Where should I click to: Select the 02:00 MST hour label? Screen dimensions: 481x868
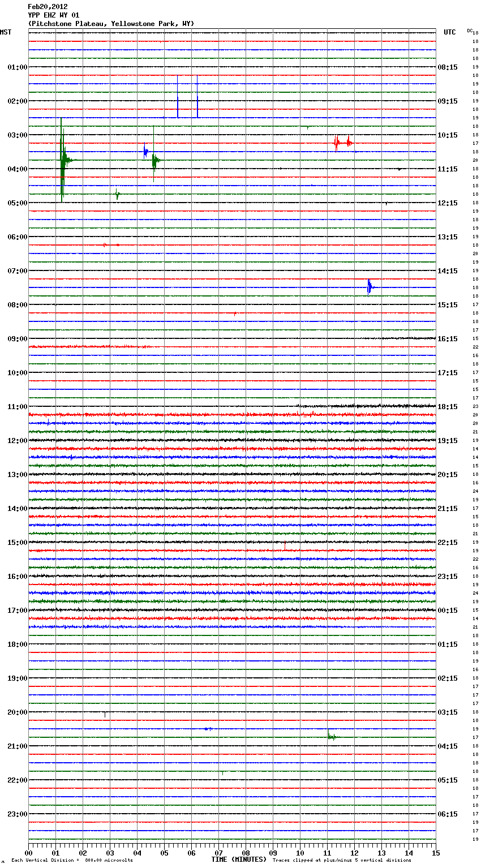(x=18, y=101)
